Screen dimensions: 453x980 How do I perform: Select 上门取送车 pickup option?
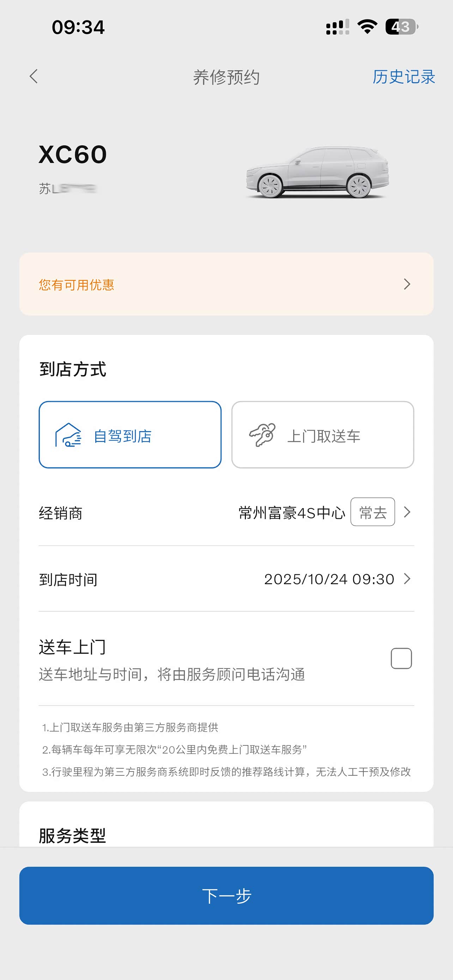(322, 435)
